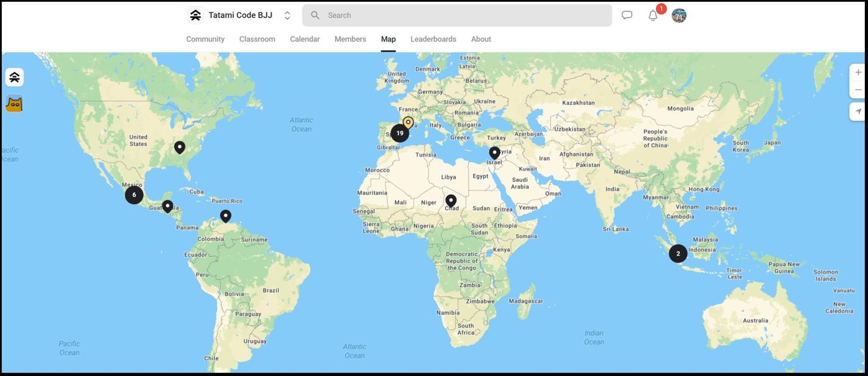Click the map pin near Guatemala
This screenshot has height=376, width=868.
pyautogui.click(x=167, y=207)
